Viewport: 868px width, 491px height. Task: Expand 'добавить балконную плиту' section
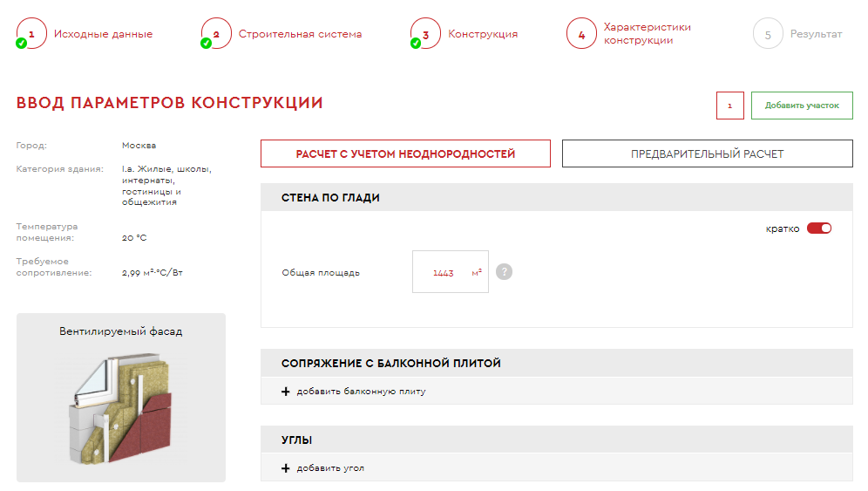click(x=361, y=392)
